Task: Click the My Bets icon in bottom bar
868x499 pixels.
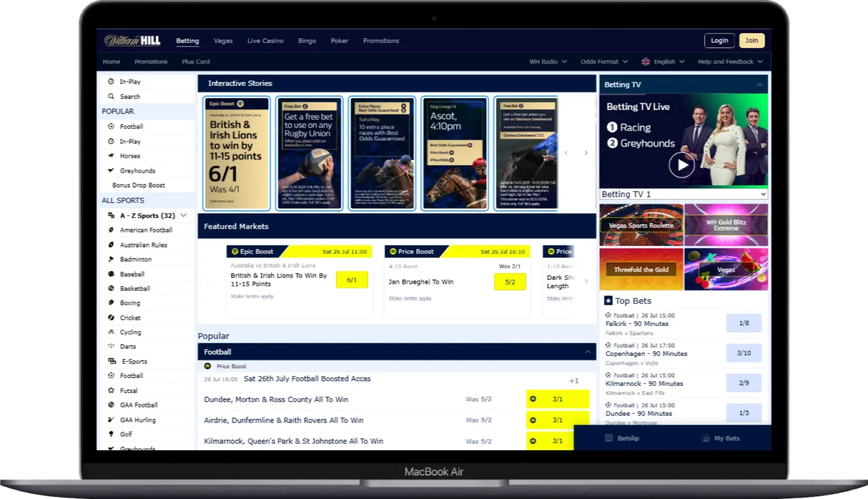Action: [706, 439]
